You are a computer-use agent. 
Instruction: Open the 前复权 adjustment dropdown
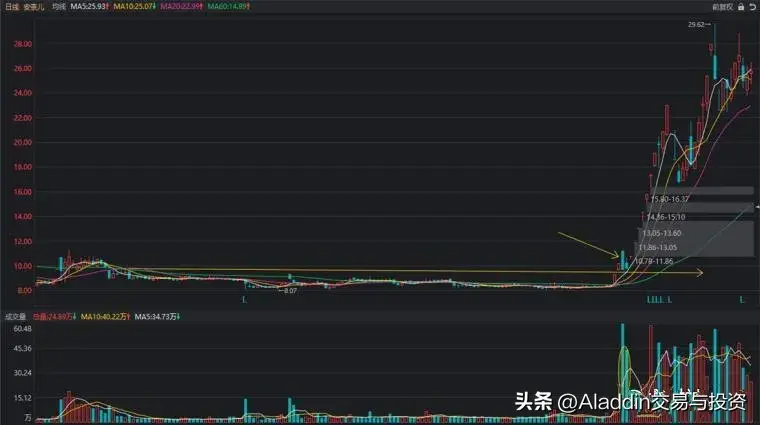tap(723, 7)
